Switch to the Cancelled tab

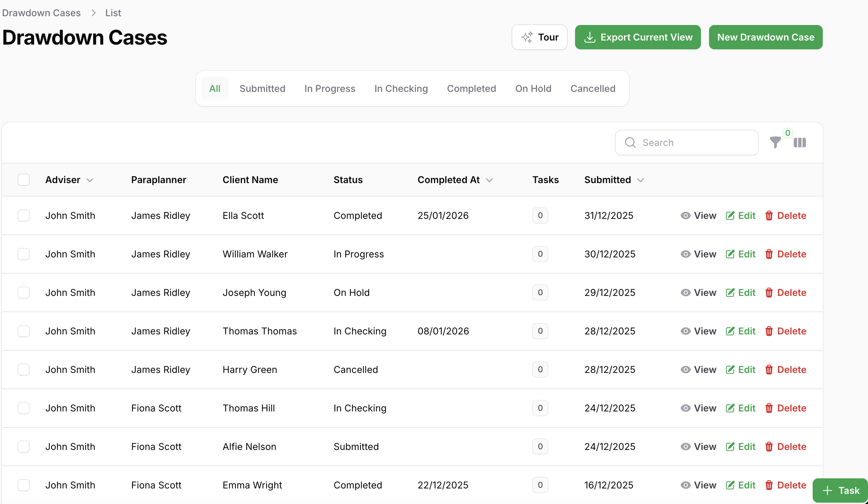pos(592,89)
